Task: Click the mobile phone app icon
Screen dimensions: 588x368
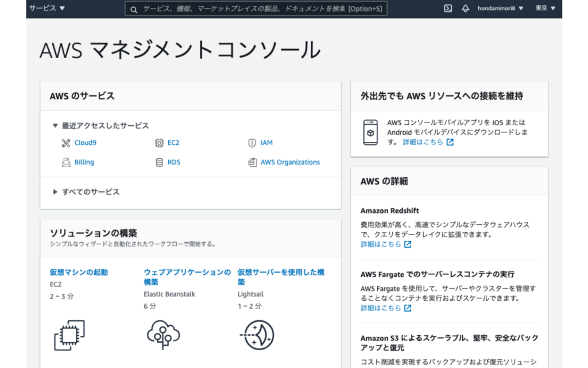Action: click(x=370, y=132)
